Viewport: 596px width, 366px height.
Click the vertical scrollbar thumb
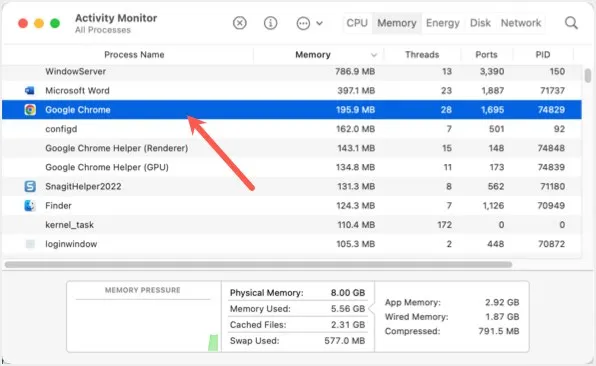click(x=588, y=76)
